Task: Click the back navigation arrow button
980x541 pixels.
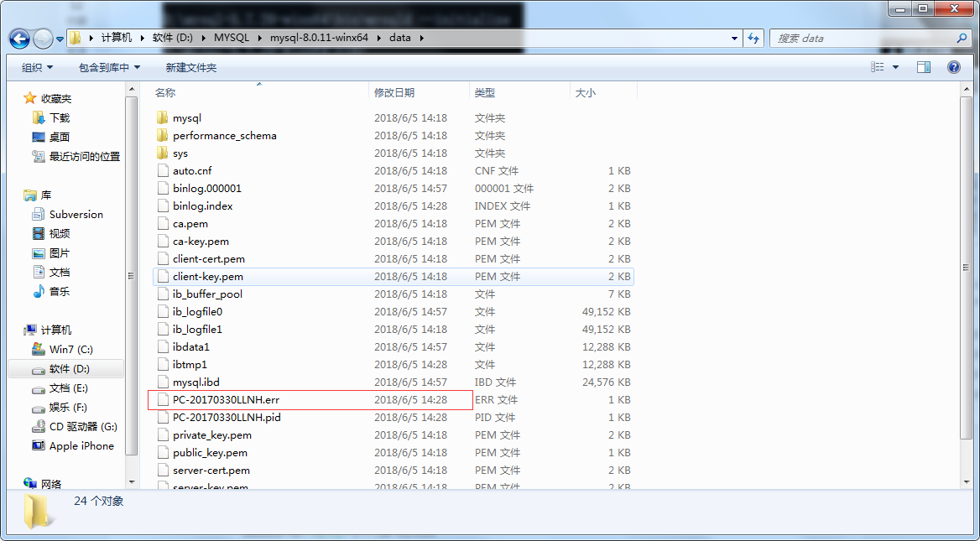Action: pyautogui.click(x=20, y=39)
